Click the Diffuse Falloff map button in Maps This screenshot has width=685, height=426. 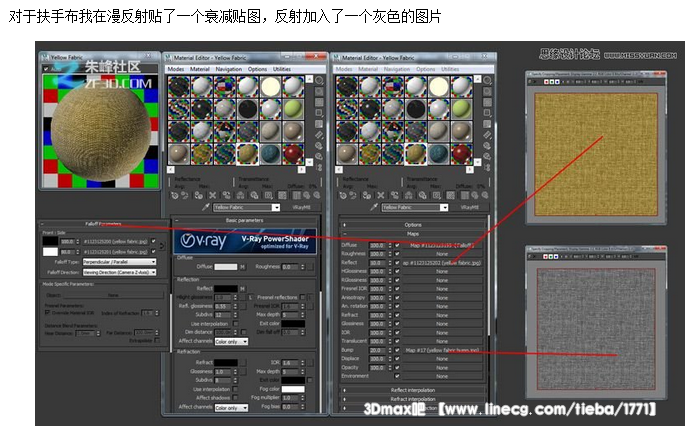coord(442,245)
